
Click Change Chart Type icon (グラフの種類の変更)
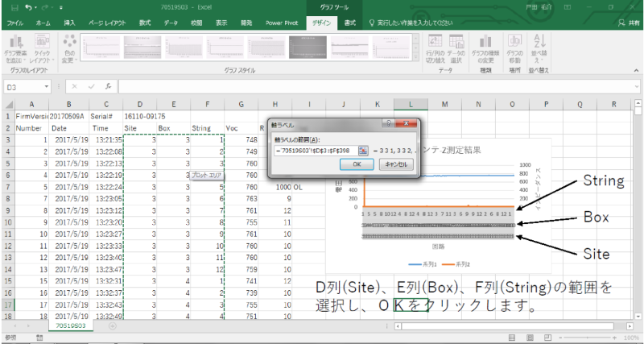coord(485,47)
